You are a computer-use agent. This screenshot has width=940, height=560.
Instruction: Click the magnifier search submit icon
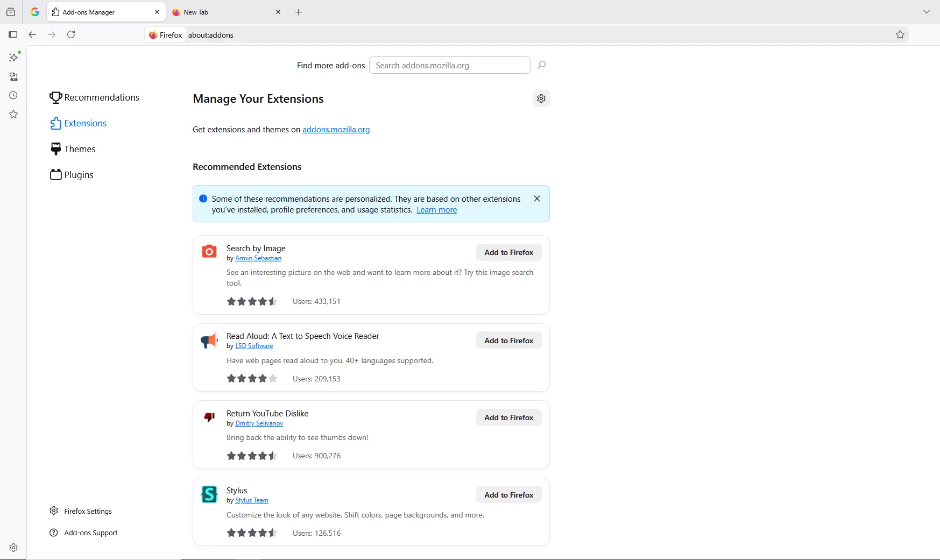[x=542, y=65]
